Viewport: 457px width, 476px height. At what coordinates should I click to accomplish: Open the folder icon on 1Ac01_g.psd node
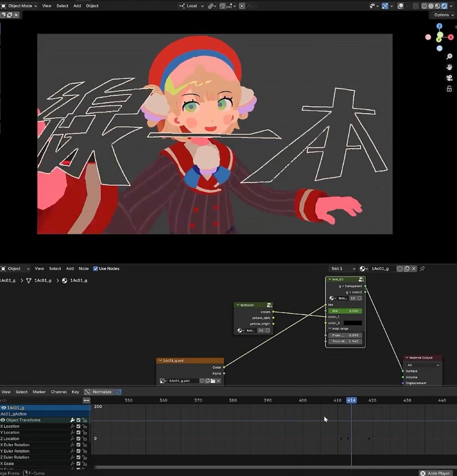[x=212, y=381]
